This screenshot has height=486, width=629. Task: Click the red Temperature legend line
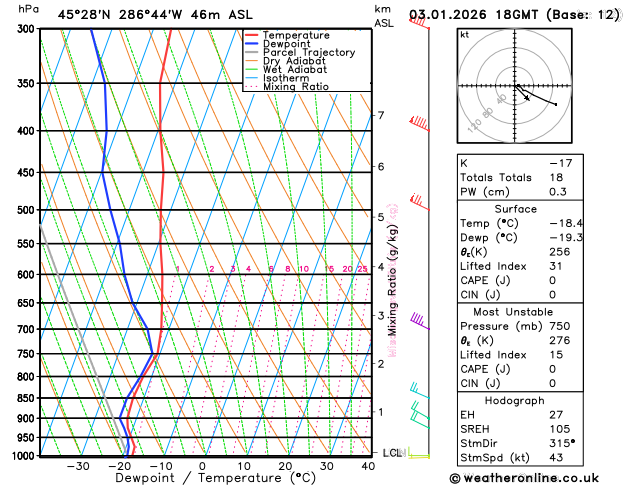[x=252, y=35]
